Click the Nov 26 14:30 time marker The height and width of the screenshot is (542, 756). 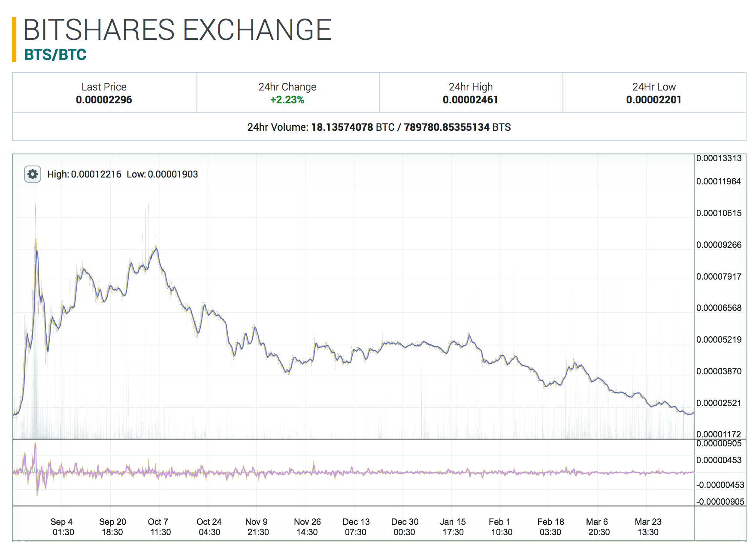(307, 527)
